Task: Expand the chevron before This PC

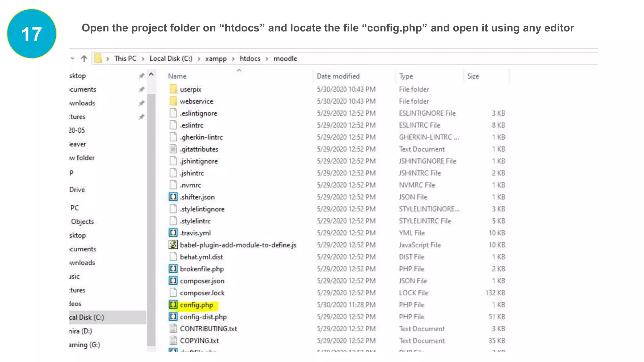Action: 108,59
